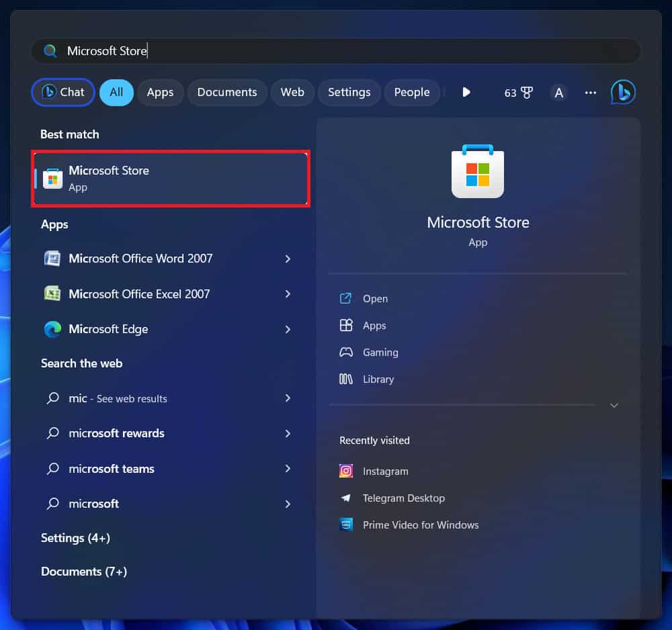Click in the search box text field
Viewport: 672px width, 630px height.
336,51
